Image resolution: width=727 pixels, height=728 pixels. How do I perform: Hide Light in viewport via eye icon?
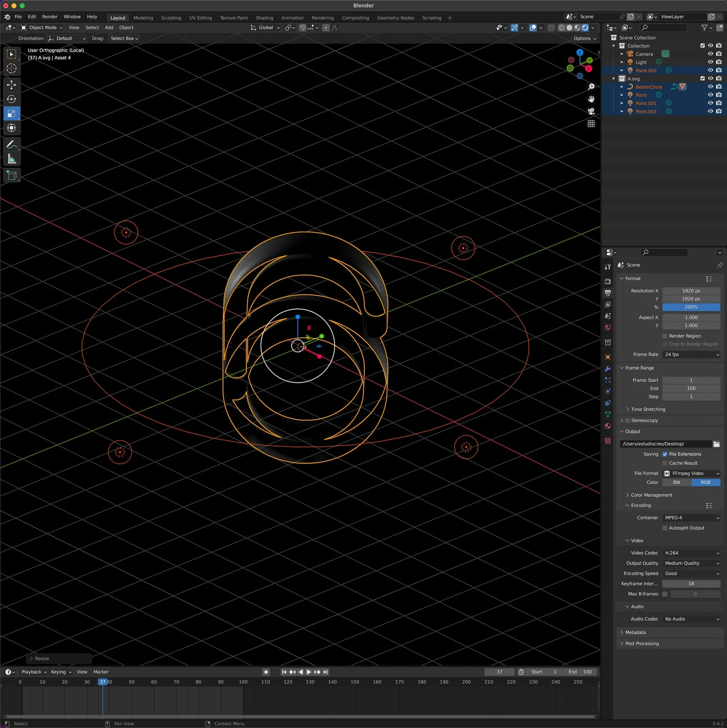click(710, 62)
